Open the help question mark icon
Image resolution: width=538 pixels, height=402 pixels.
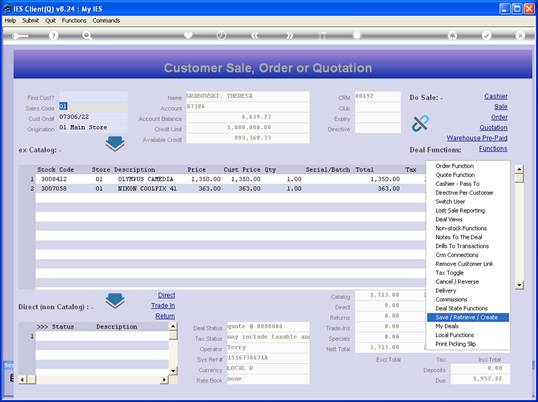(54, 36)
